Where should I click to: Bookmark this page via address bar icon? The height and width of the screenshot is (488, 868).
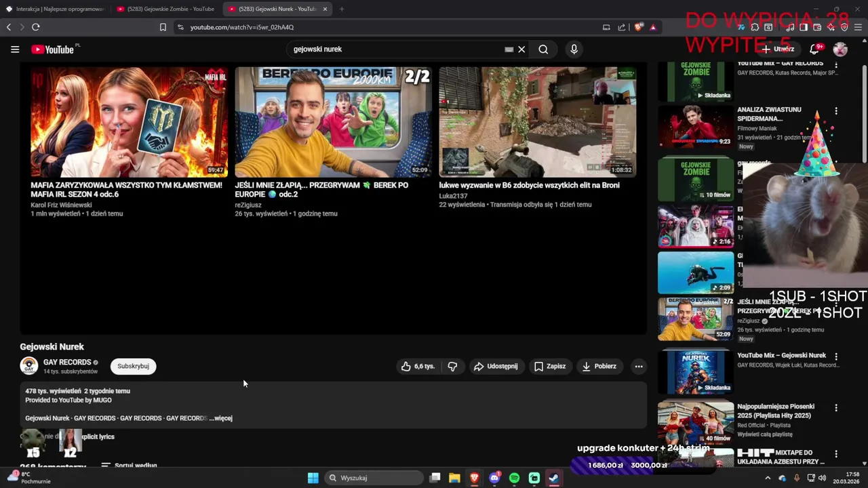click(163, 27)
